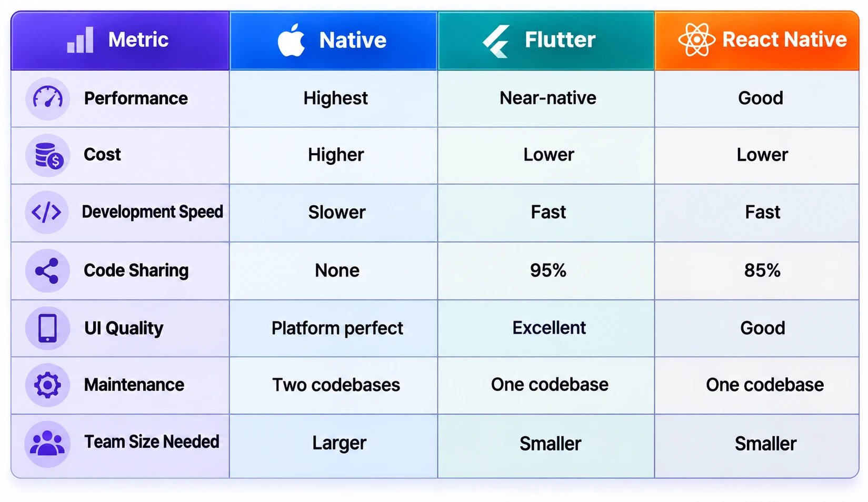Click the Two codebases maintenance cell
868x502 pixels.
pyautogui.click(x=334, y=385)
